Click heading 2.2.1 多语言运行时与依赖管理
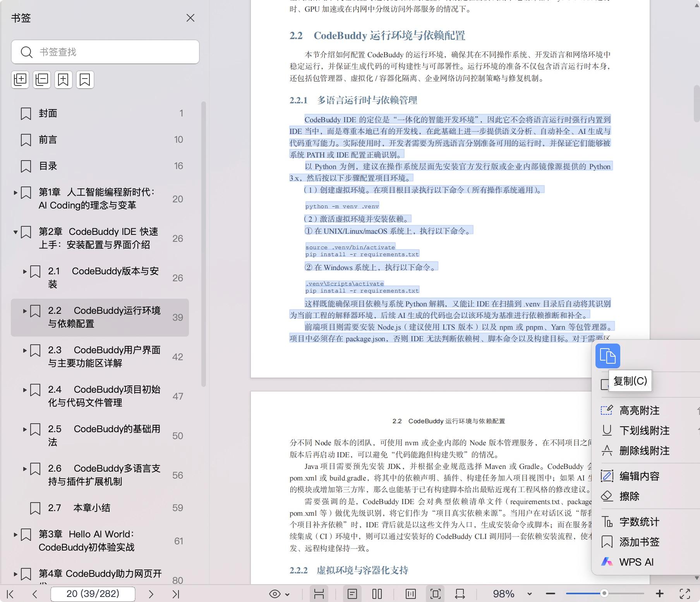 point(353,100)
